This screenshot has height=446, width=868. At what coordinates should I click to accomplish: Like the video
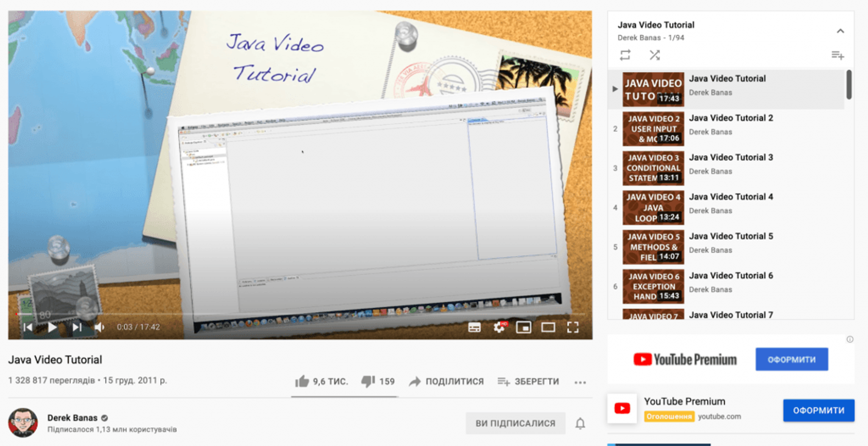[x=302, y=382]
